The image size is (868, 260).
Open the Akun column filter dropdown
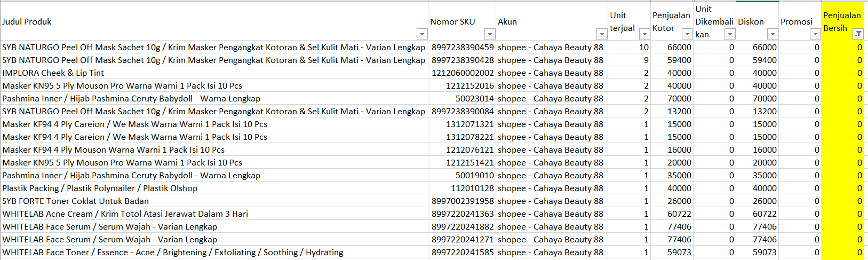tap(602, 34)
